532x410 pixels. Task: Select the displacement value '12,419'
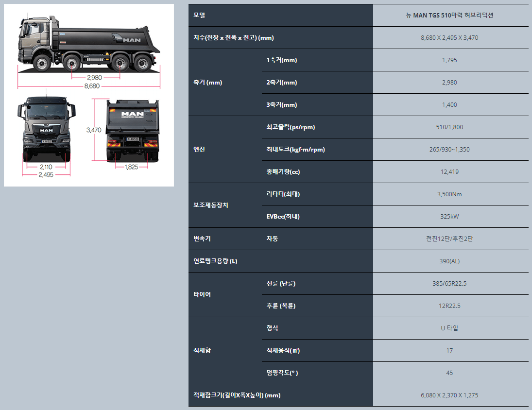pos(449,172)
